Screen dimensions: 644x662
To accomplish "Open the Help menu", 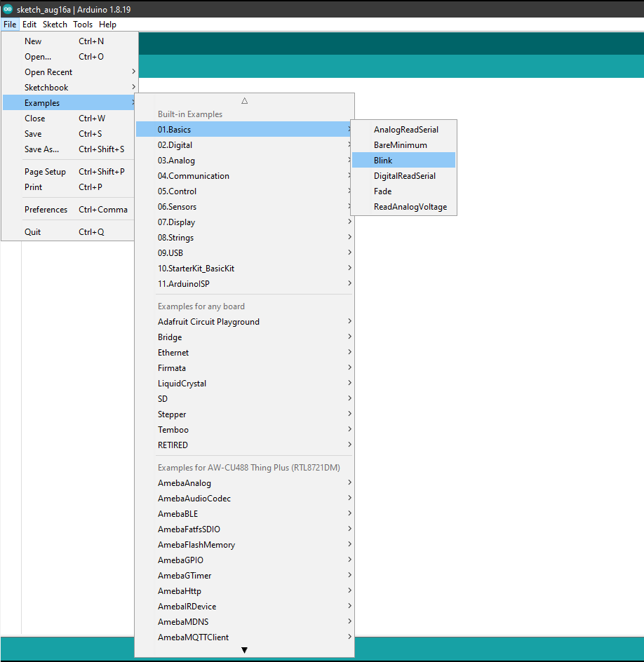I will point(107,25).
